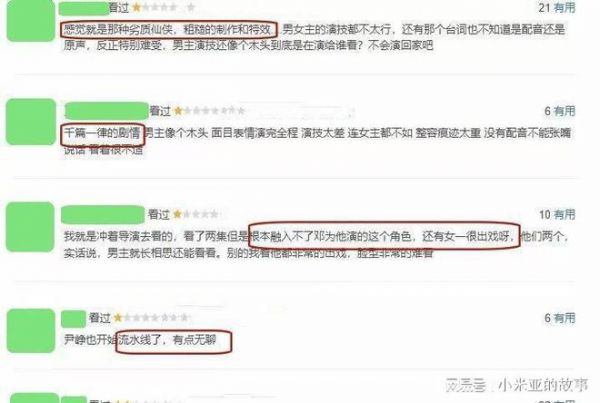Click 6 有用 on 千篇一律 review
This screenshot has width=600, height=403.
click(x=560, y=111)
